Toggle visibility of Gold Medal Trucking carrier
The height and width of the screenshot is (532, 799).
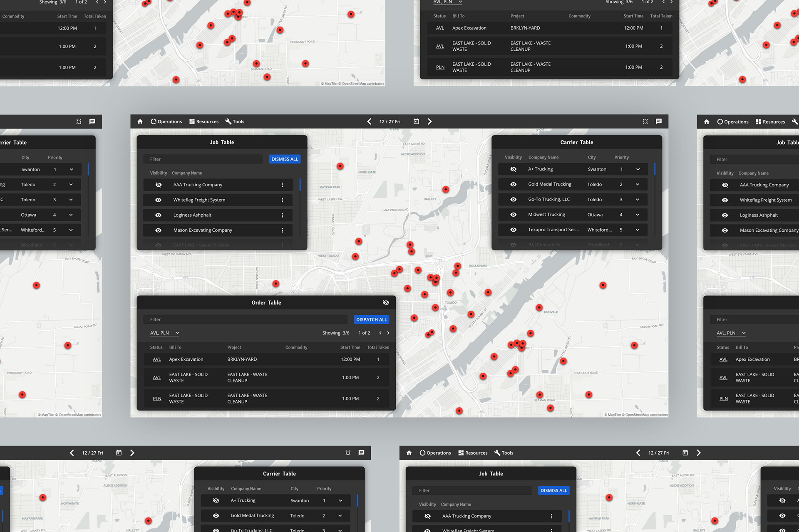pos(513,184)
